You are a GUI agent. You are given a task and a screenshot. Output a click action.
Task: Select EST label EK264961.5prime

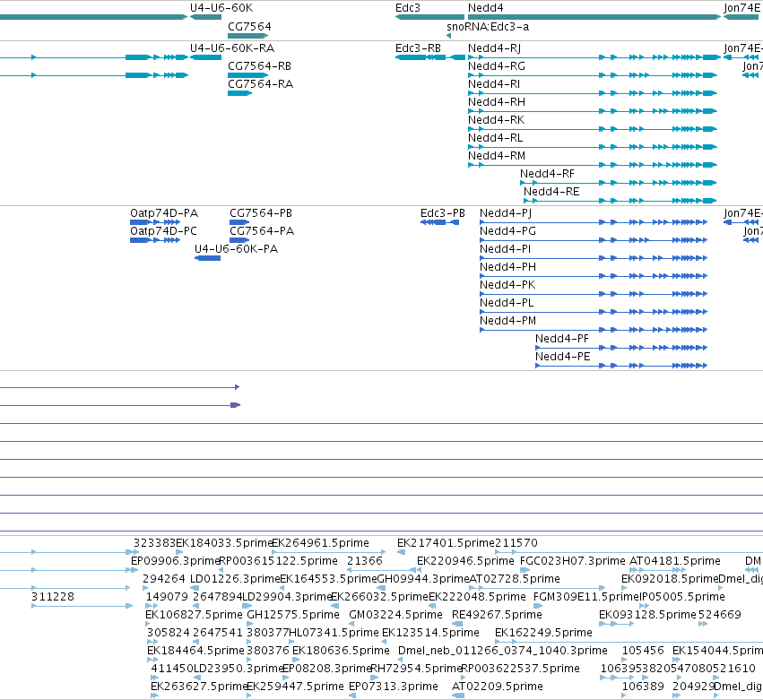320,543
